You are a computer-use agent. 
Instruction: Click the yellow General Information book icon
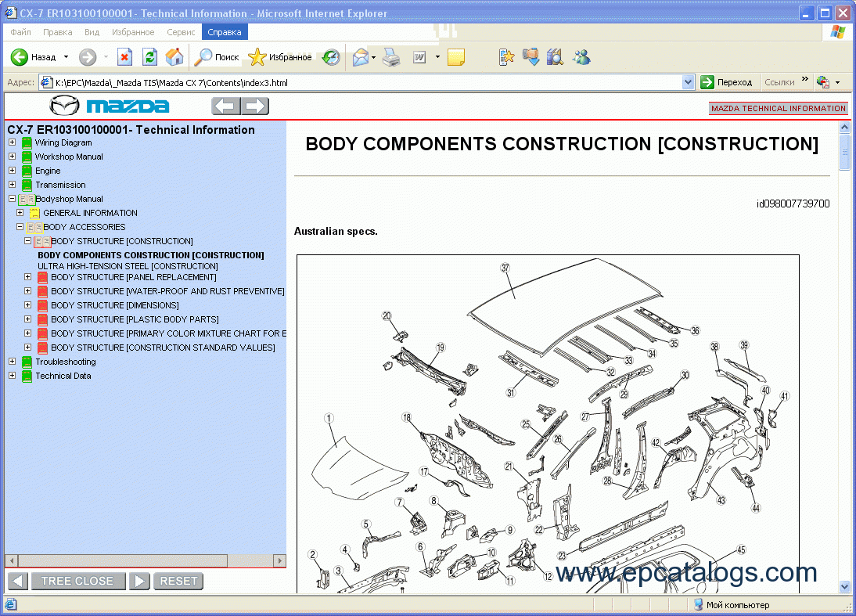pos(34,213)
